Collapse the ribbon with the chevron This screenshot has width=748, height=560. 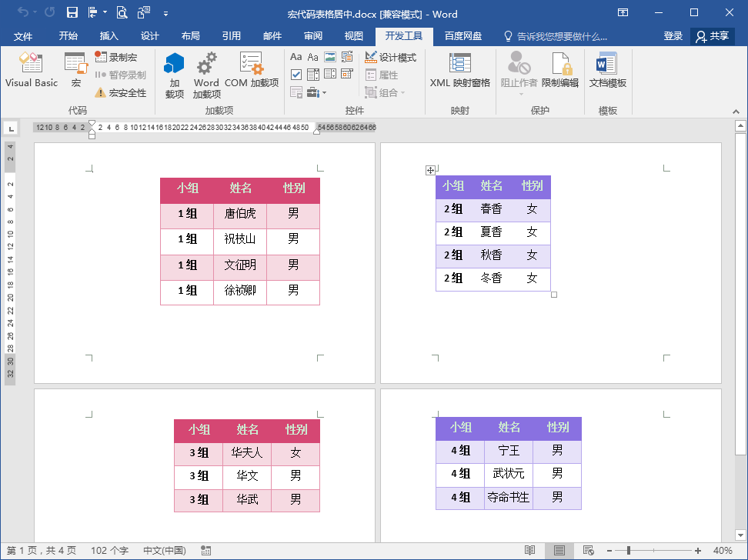(x=736, y=111)
